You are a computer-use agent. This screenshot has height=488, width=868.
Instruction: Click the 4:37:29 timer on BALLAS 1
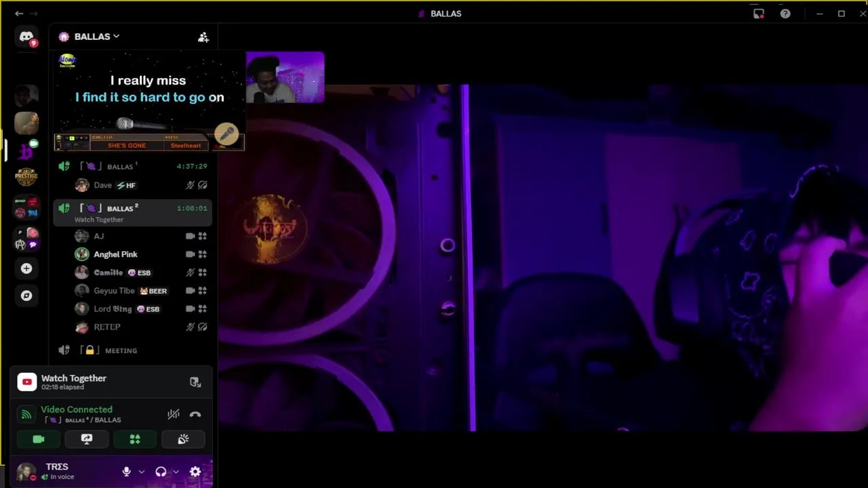(x=192, y=166)
